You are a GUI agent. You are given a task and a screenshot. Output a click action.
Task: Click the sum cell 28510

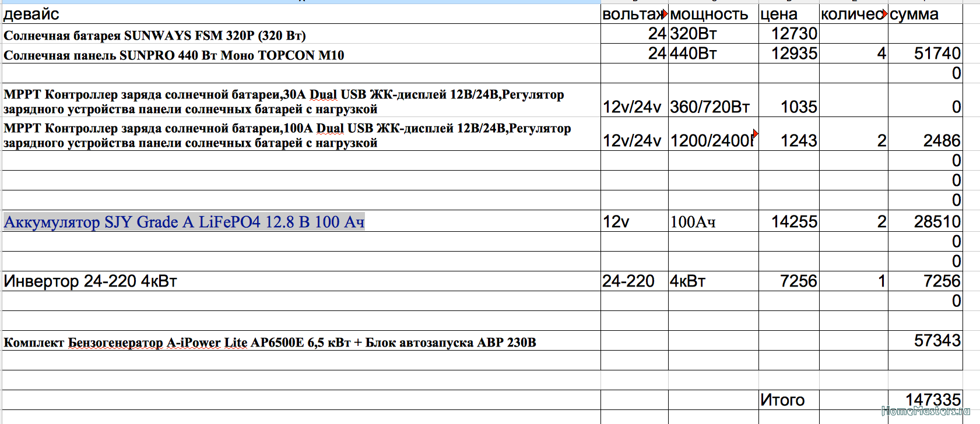click(x=925, y=221)
